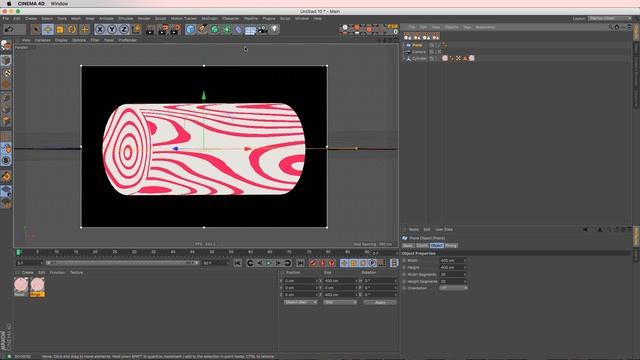Toggle the coordinate system icon beside Z

tap(137, 29)
